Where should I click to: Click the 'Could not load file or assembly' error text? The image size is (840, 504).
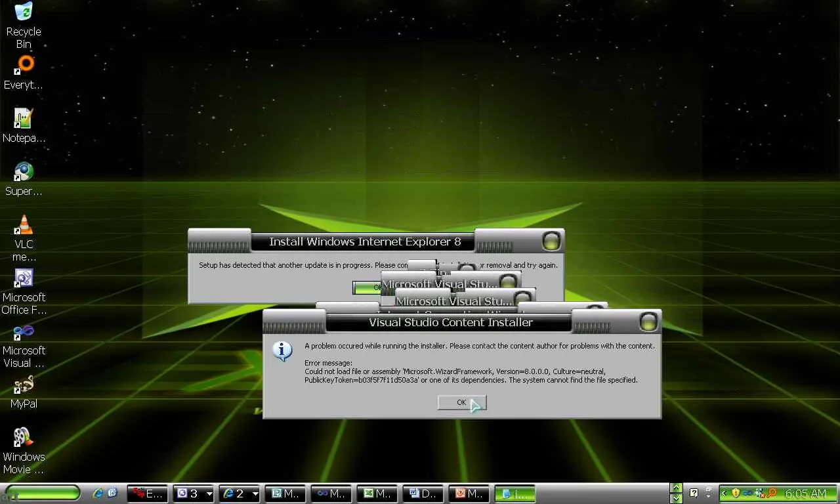point(471,375)
